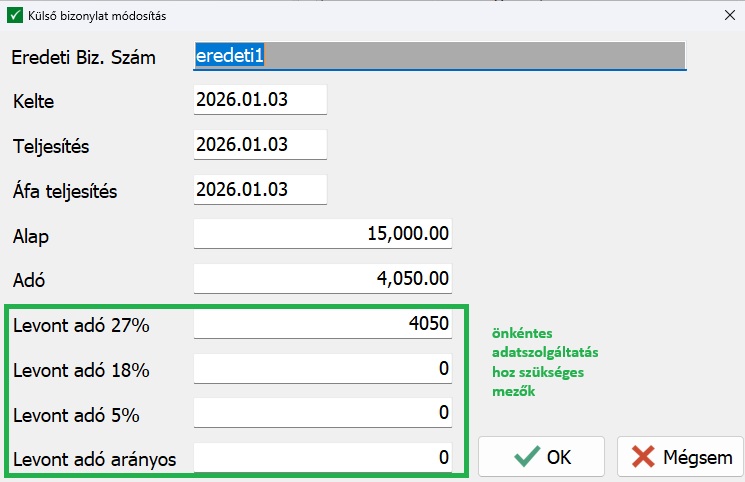This screenshot has height=482, width=745.
Task: Click the Levont adó arányos field
Action: tap(322, 458)
